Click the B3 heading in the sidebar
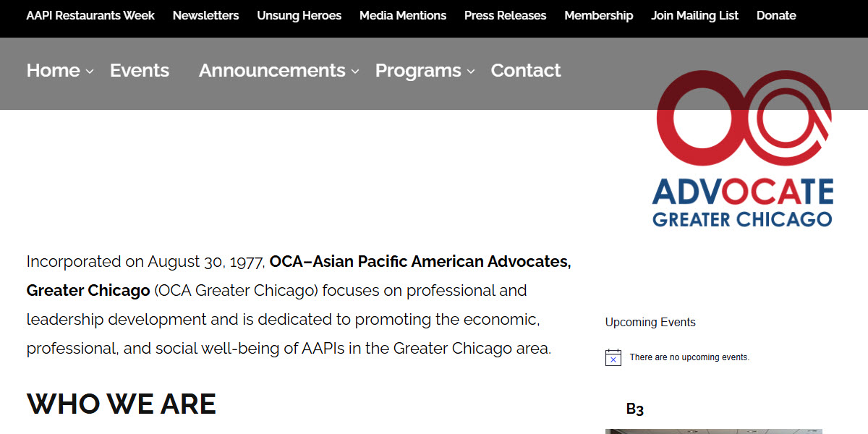Viewport: 868px width, 434px height. coord(636,409)
